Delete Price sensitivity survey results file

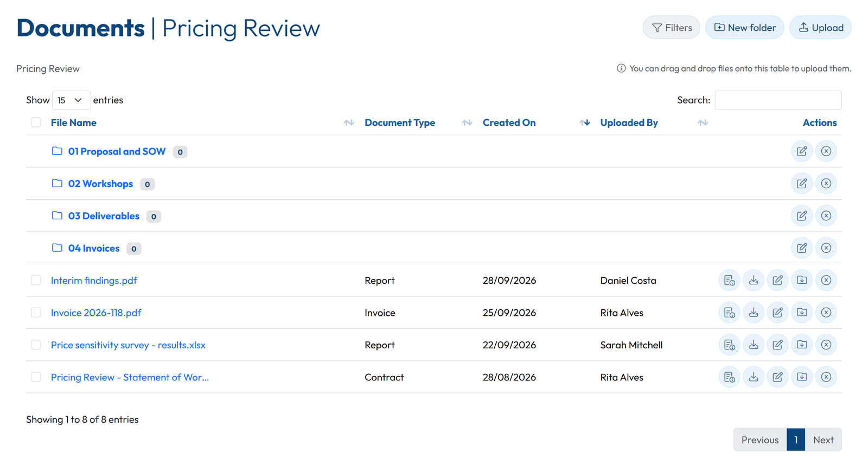point(826,345)
